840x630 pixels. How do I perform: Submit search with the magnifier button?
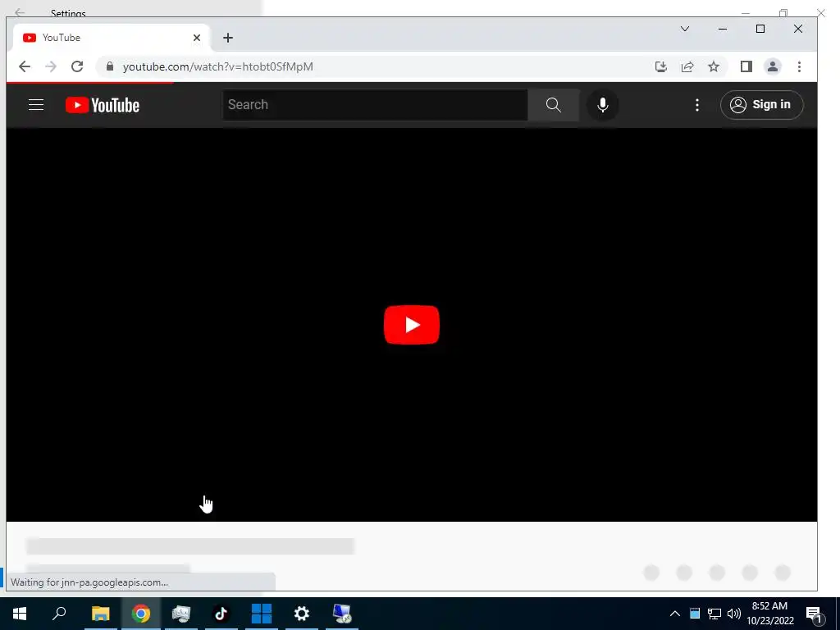pyautogui.click(x=554, y=104)
